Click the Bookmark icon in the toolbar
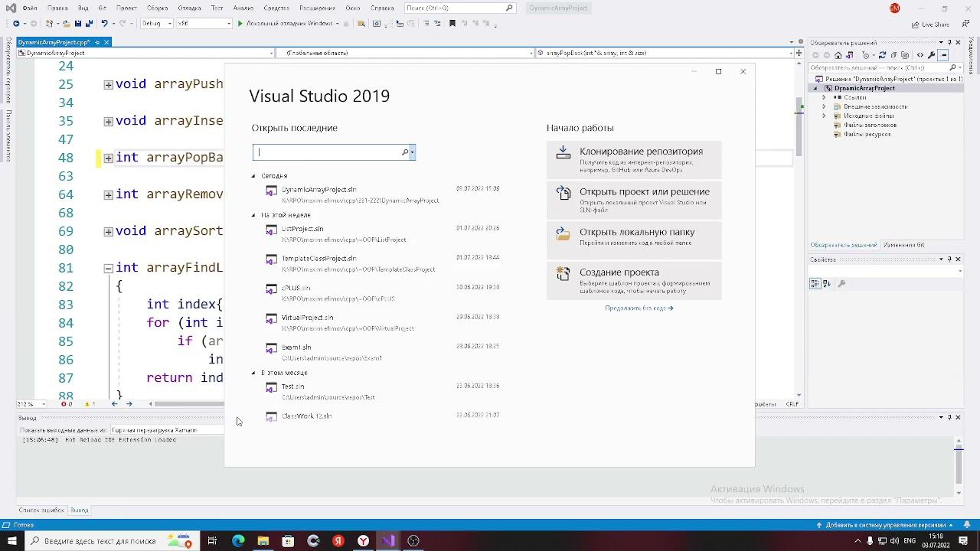 click(452, 24)
